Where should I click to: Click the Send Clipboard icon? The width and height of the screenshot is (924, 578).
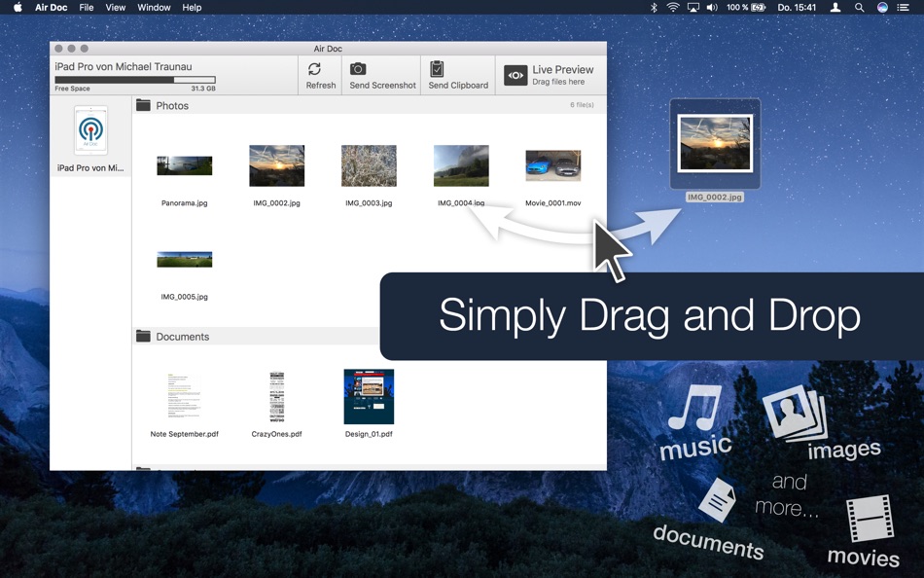437,69
